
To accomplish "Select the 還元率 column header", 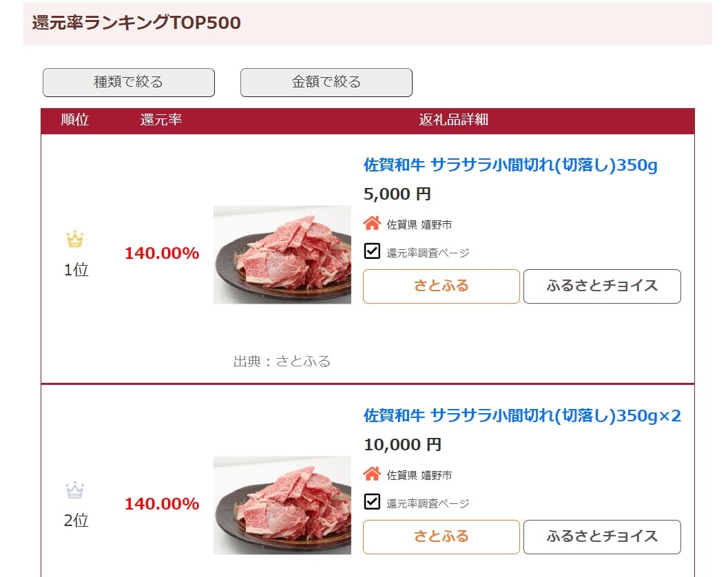I will click(161, 120).
